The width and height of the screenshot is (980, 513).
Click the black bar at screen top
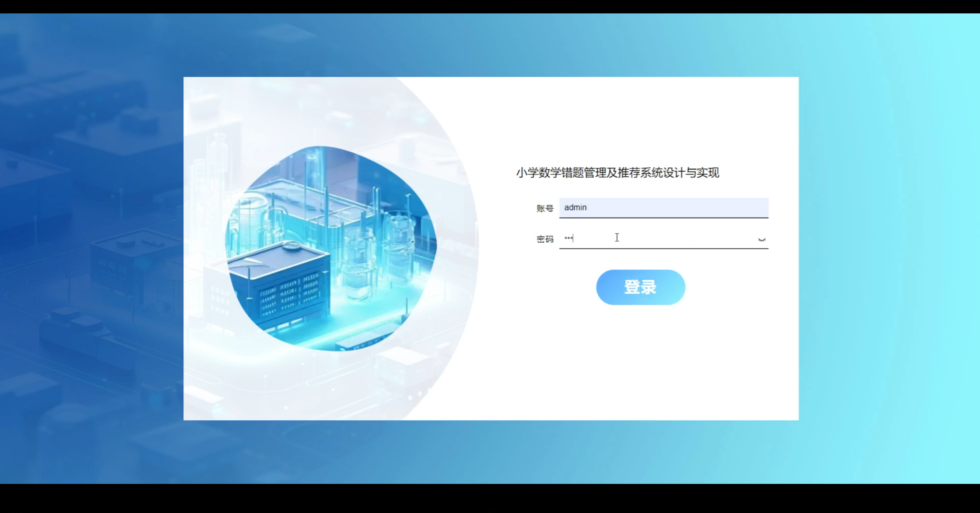point(490,6)
